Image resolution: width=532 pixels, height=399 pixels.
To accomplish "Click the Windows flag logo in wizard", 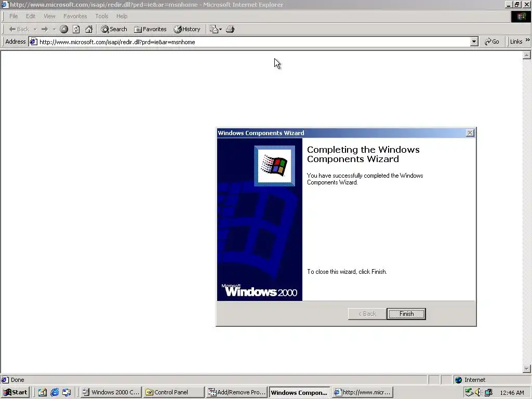I will [274, 166].
